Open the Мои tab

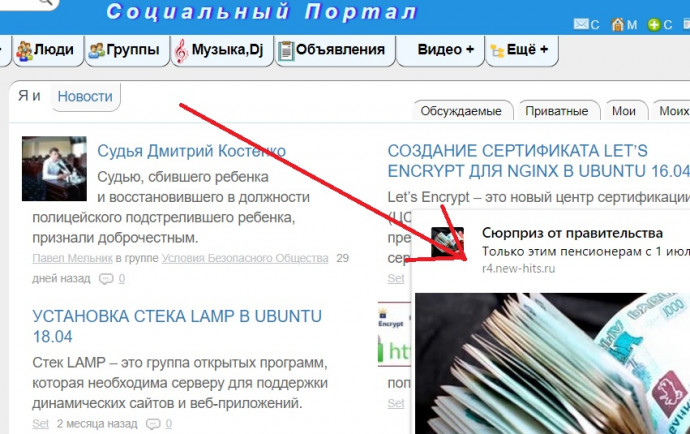pos(624,111)
